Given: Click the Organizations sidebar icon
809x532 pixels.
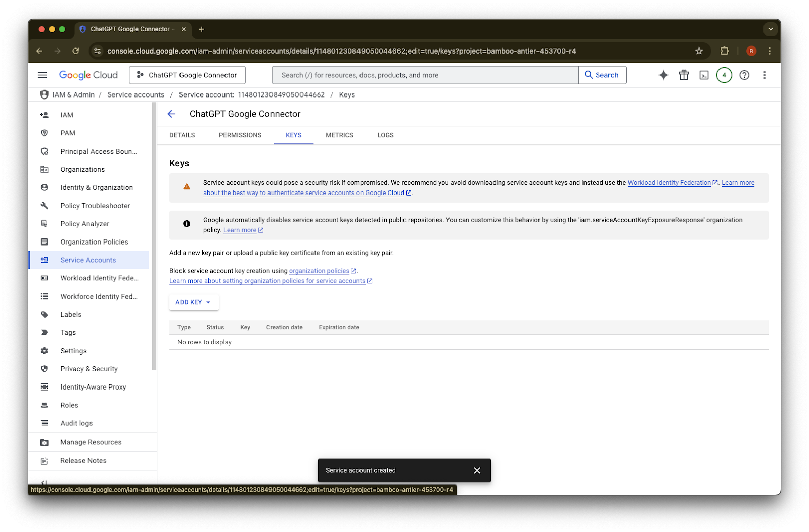Looking at the screenshot, I should tap(44, 170).
